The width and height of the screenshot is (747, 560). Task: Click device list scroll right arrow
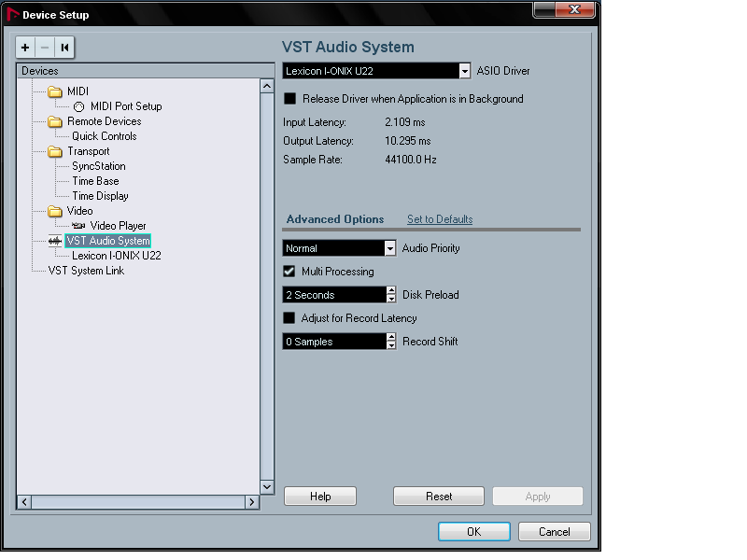point(251,502)
